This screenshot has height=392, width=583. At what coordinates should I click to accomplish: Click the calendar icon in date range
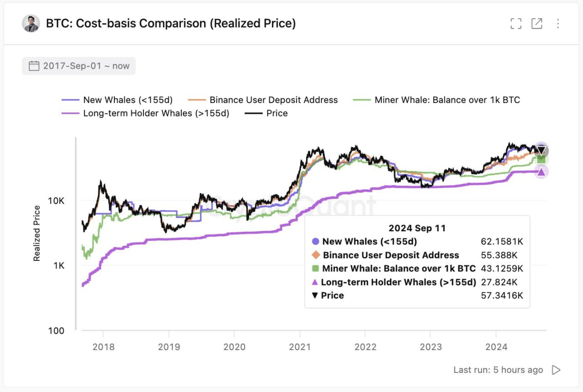[x=34, y=66]
